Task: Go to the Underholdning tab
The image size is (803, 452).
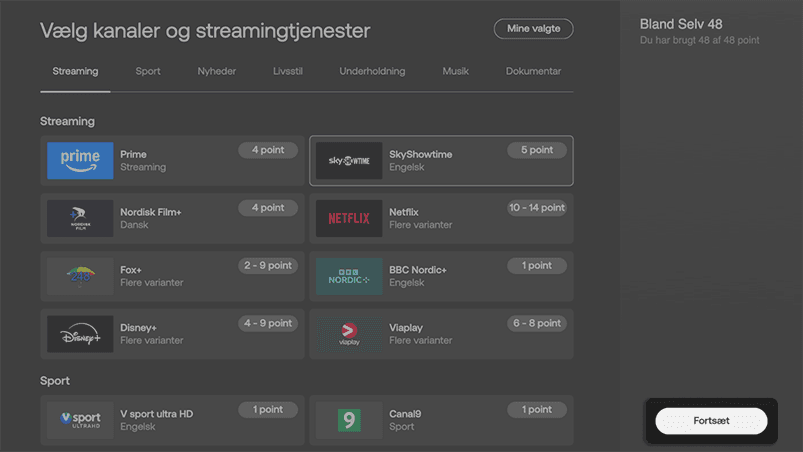Action: 372,72
